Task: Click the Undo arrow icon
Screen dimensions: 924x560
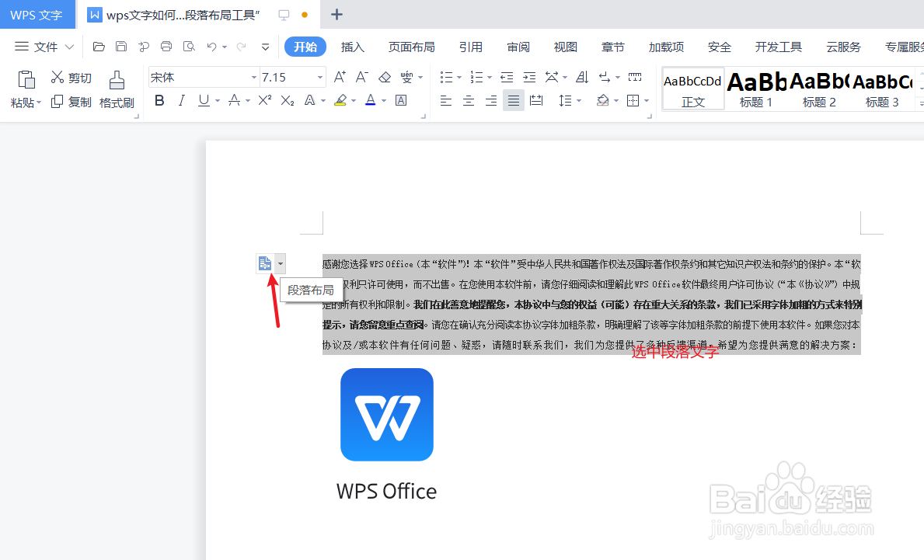Action: click(x=211, y=47)
